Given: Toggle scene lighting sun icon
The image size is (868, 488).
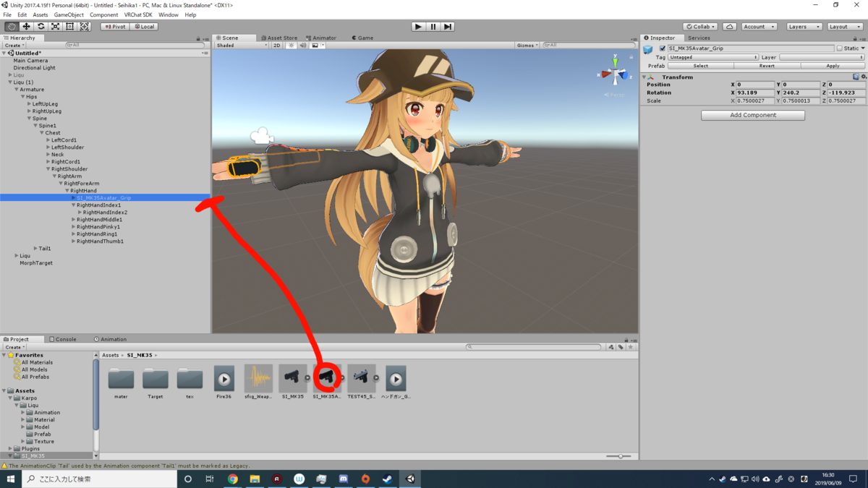Looking at the screenshot, I should [291, 46].
